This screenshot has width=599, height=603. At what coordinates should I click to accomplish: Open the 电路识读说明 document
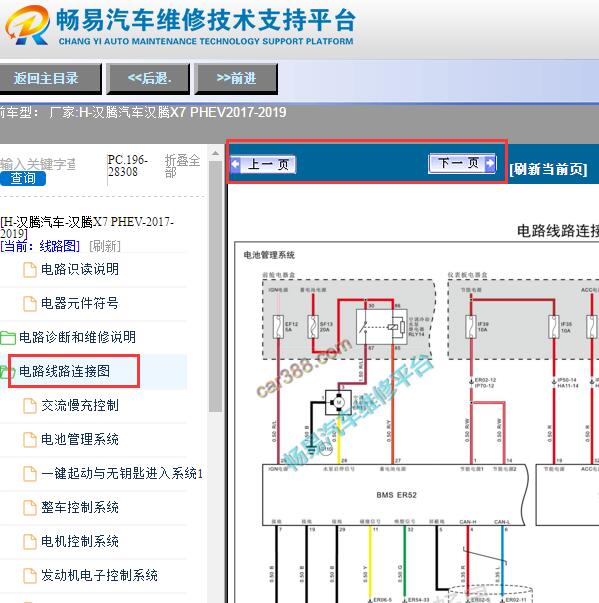80,269
